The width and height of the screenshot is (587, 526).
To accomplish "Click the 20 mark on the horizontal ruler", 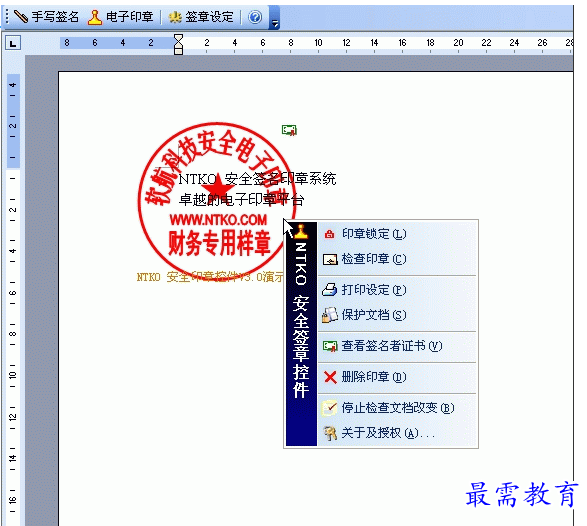I will (458, 43).
